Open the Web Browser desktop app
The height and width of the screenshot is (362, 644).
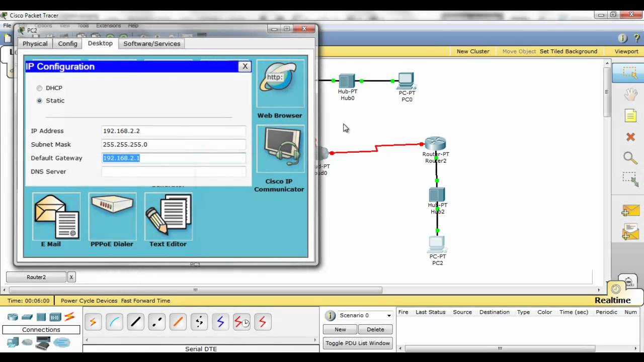pyautogui.click(x=280, y=83)
